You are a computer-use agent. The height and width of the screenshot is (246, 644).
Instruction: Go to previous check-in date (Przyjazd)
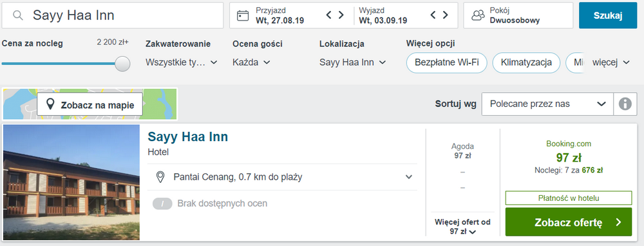click(328, 15)
